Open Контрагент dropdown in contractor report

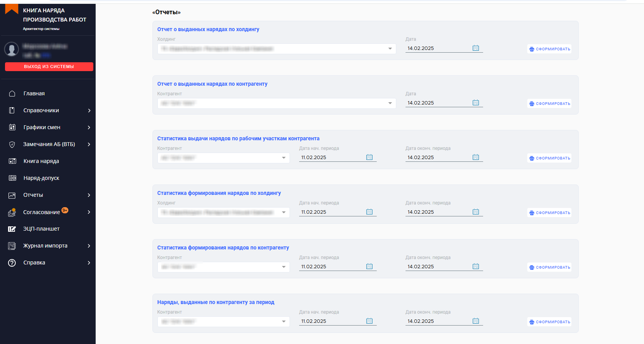pyautogui.click(x=390, y=103)
